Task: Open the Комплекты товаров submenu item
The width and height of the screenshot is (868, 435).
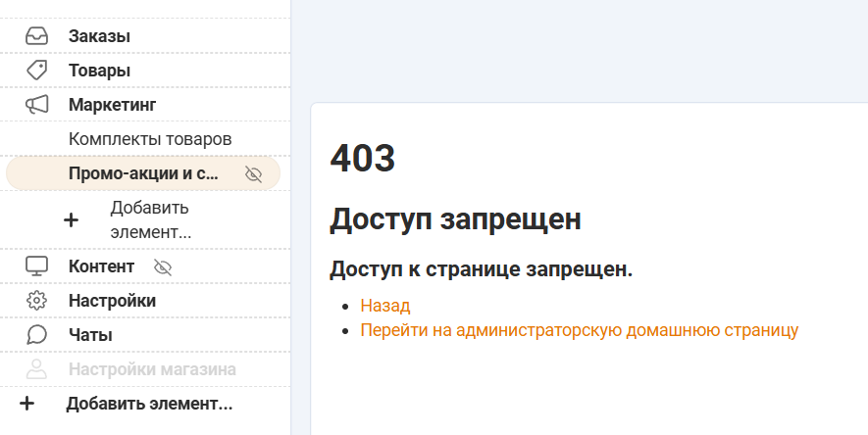Action: click(x=150, y=139)
